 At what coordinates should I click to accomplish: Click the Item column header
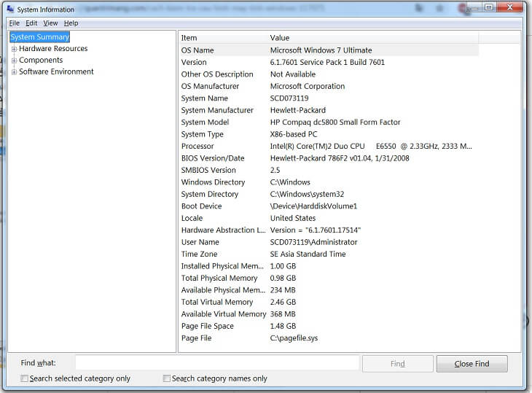(x=223, y=38)
